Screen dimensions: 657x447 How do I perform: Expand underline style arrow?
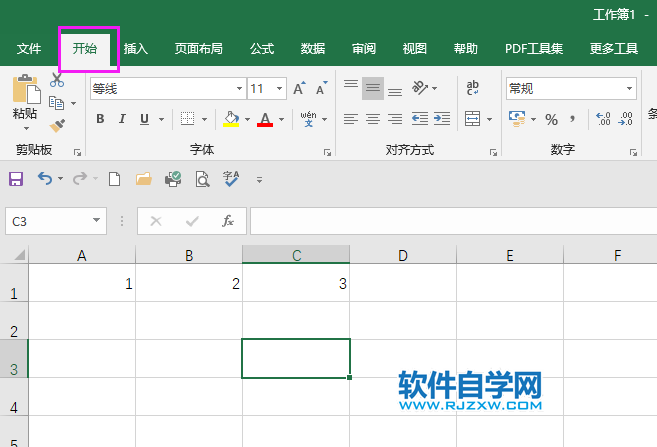point(161,119)
